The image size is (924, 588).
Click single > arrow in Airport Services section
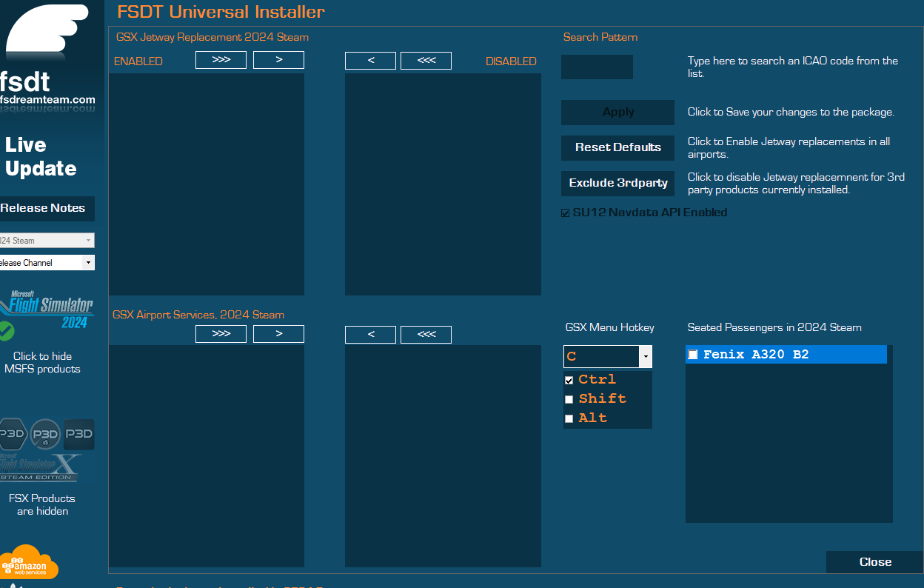[x=278, y=334]
